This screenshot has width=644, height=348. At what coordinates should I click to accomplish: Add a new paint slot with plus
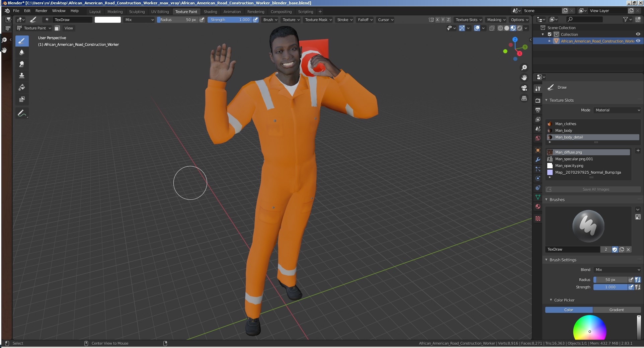tap(638, 151)
